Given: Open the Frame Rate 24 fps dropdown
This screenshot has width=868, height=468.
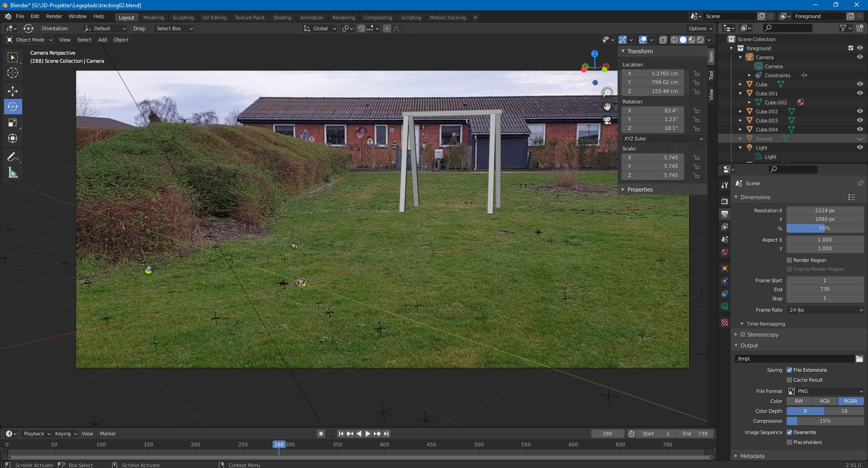Looking at the screenshot, I should click(826, 310).
